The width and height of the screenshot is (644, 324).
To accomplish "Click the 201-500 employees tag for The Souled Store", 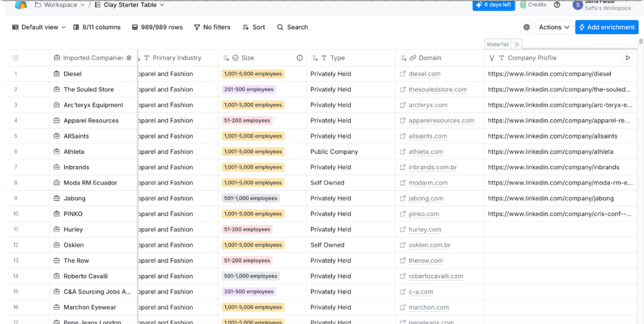I will (x=249, y=89).
